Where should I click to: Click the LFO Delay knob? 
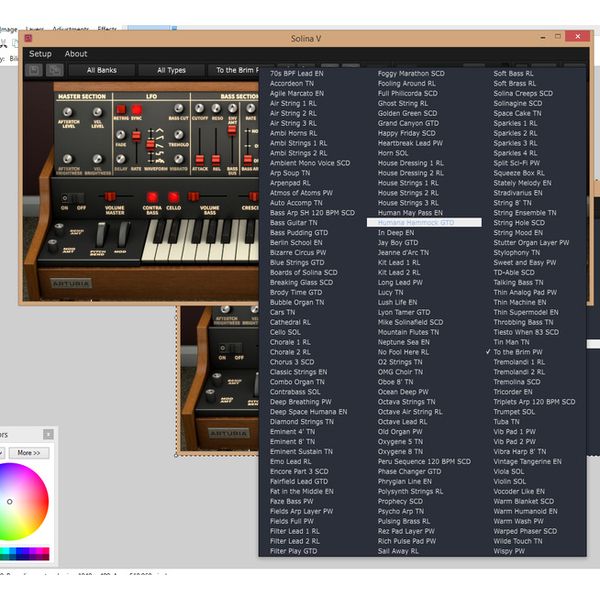click(x=121, y=159)
